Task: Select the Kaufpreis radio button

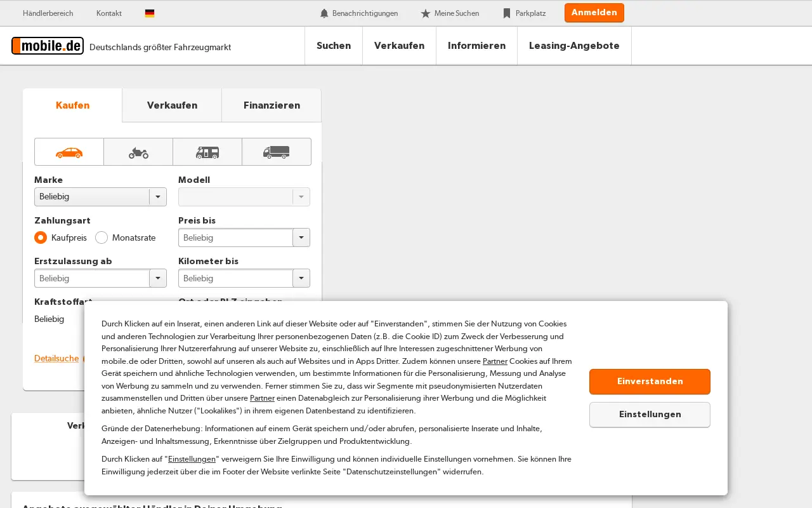Action: point(41,237)
